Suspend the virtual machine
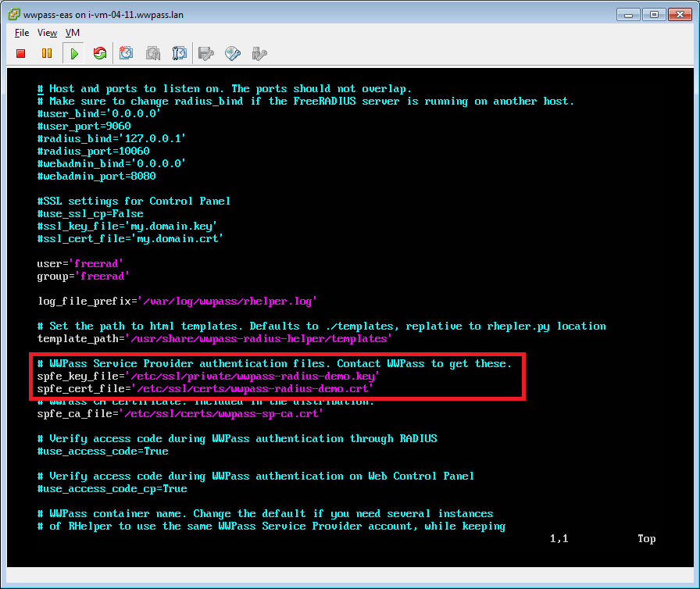This screenshot has height=589, width=700. pos(47,52)
